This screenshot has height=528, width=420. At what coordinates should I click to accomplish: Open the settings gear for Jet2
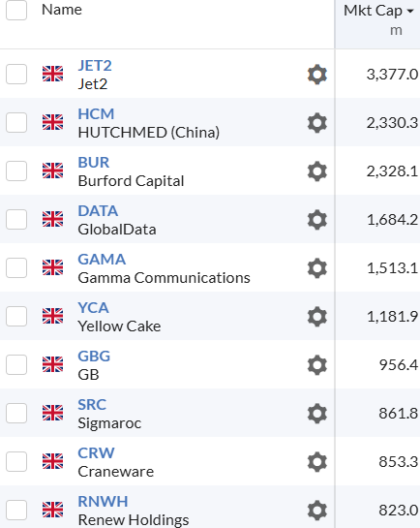click(317, 75)
